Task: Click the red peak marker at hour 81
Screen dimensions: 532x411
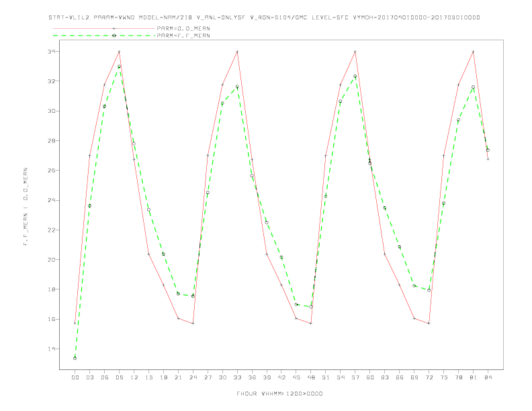Action: coord(474,52)
